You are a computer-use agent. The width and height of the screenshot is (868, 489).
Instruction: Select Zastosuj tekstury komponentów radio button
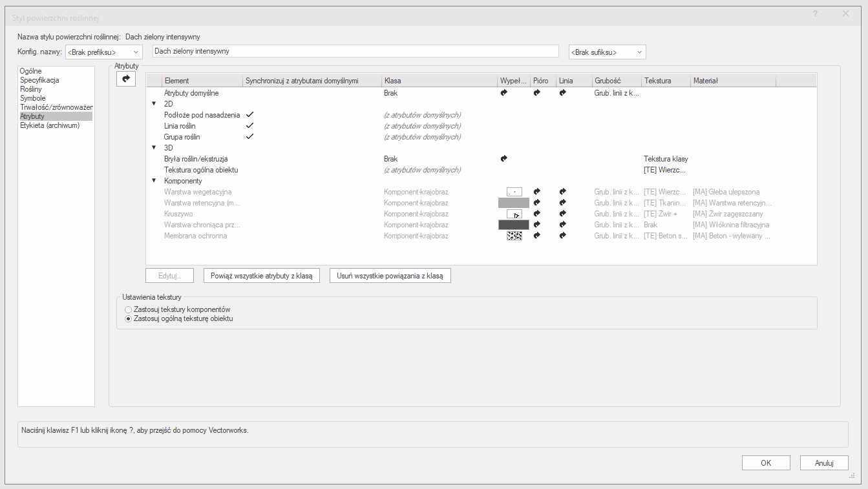coord(128,310)
